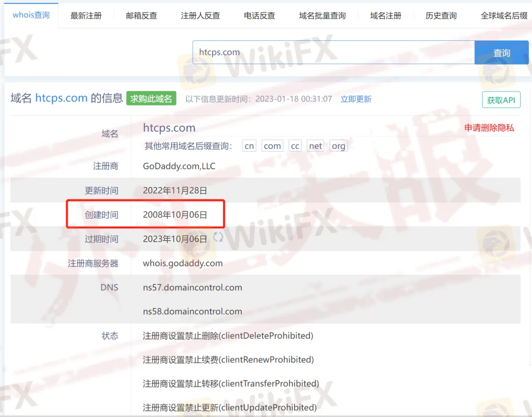Screen dimensions: 532x417
Task: Click the 注册商服务器 row label
Action: click(x=93, y=263)
